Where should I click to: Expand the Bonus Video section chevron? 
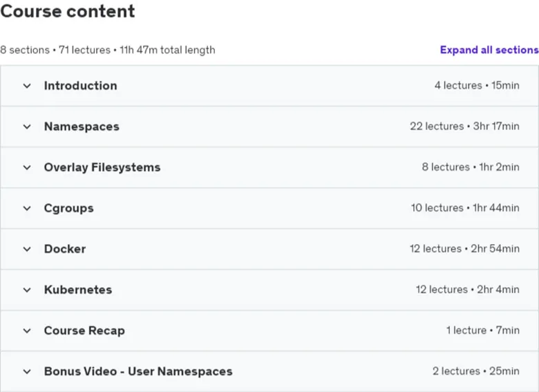pyautogui.click(x=27, y=371)
